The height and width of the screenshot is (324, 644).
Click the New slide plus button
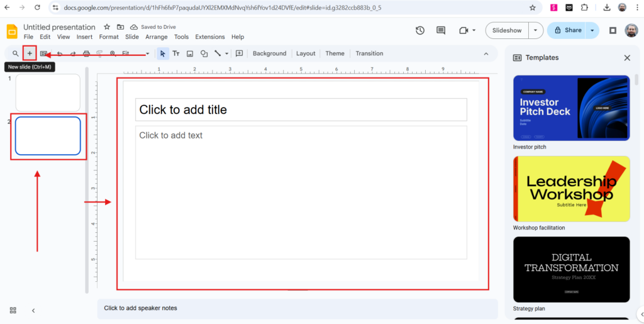30,53
